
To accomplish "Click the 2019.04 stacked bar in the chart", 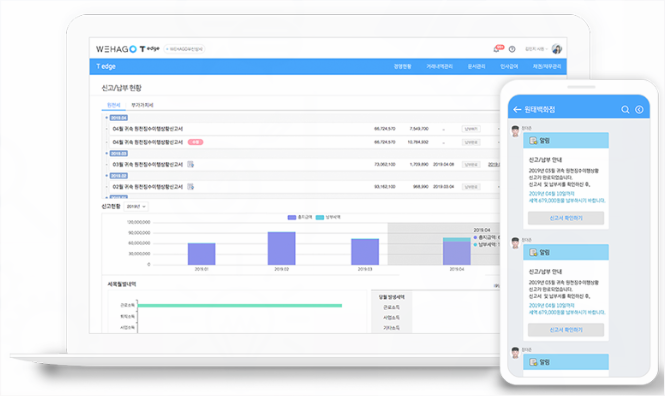I will 457,251.
